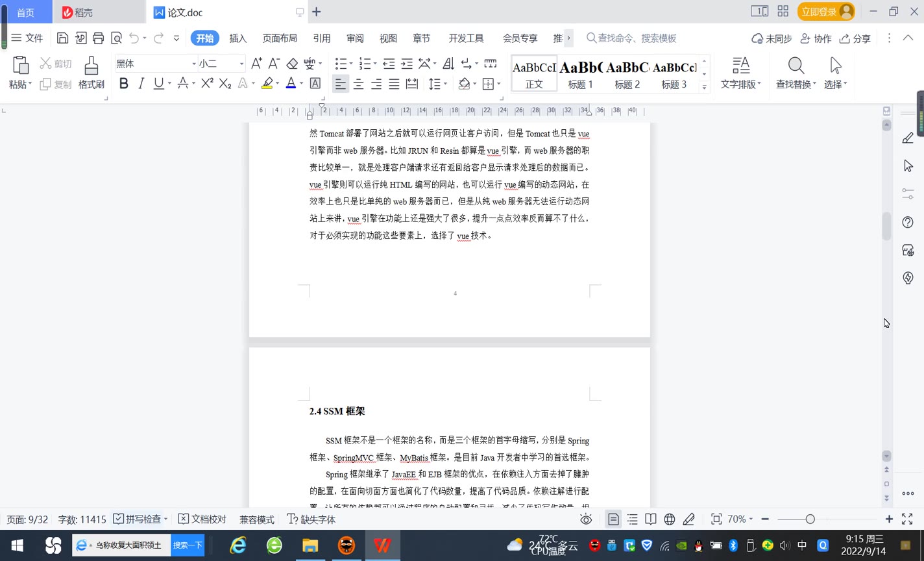924x561 pixels.
Task: Toggle Underline formatting
Action: (158, 83)
